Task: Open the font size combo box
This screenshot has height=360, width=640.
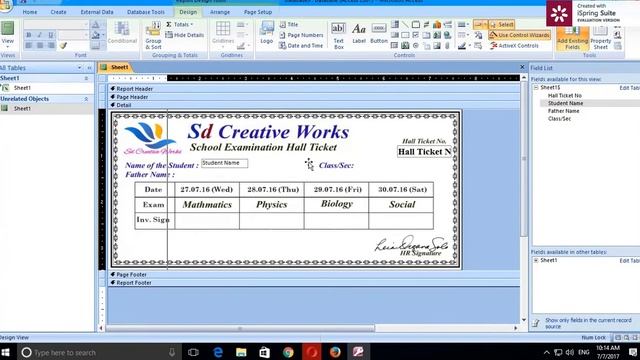Action: pos(73,35)
